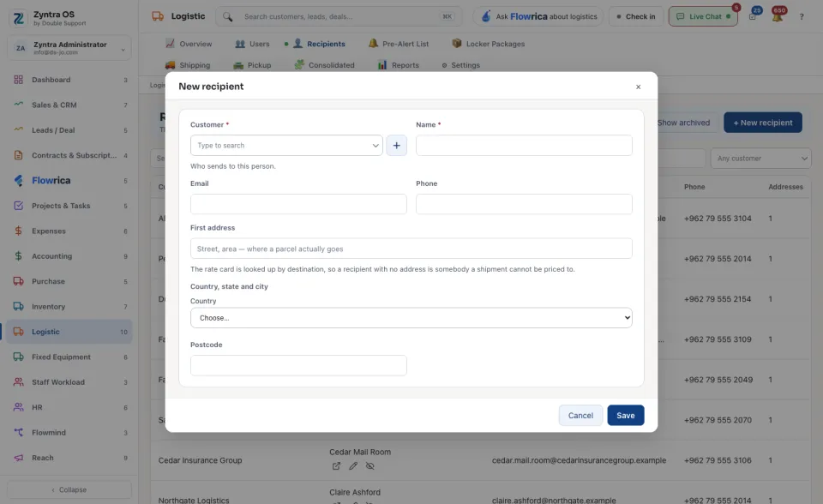
Task: Archive Cedar Mail Room via eye-slash icon
Action: tap(370, 465)
